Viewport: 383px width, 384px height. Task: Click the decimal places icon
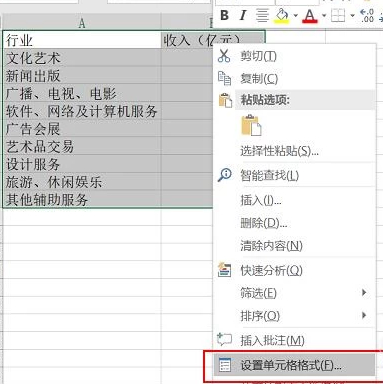[x=367, y=15]
